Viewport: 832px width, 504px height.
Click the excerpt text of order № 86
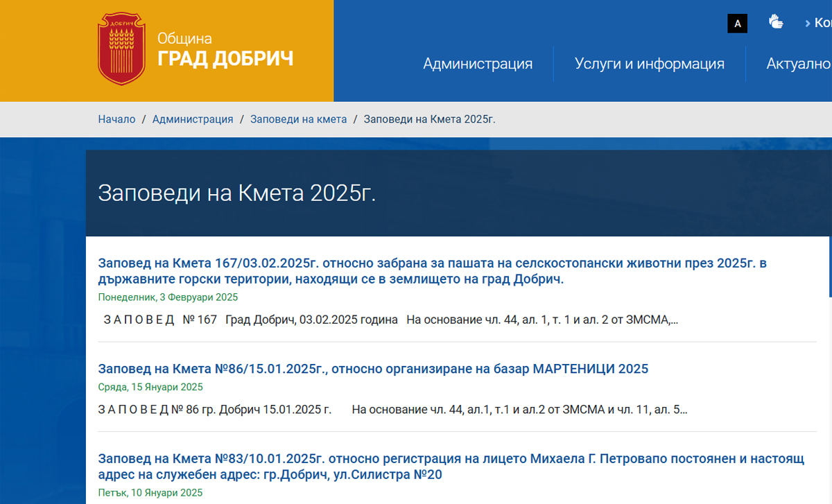click(392, 409)
